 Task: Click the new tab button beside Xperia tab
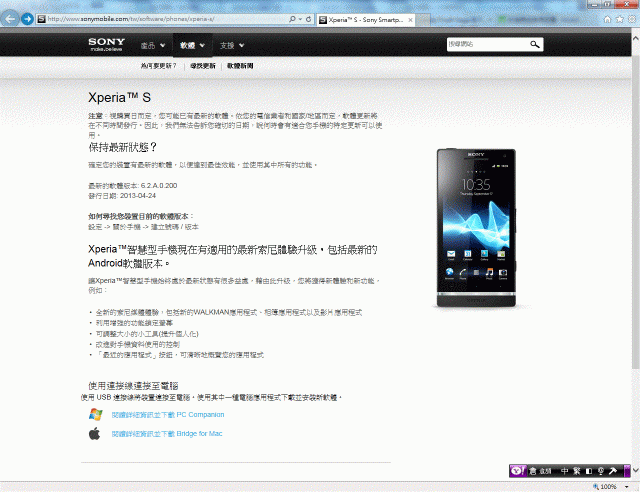click(x=423, y=20)
